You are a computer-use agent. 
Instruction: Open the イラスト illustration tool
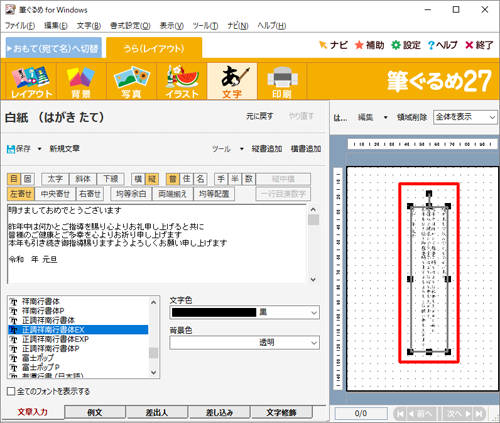click(182, 82)
